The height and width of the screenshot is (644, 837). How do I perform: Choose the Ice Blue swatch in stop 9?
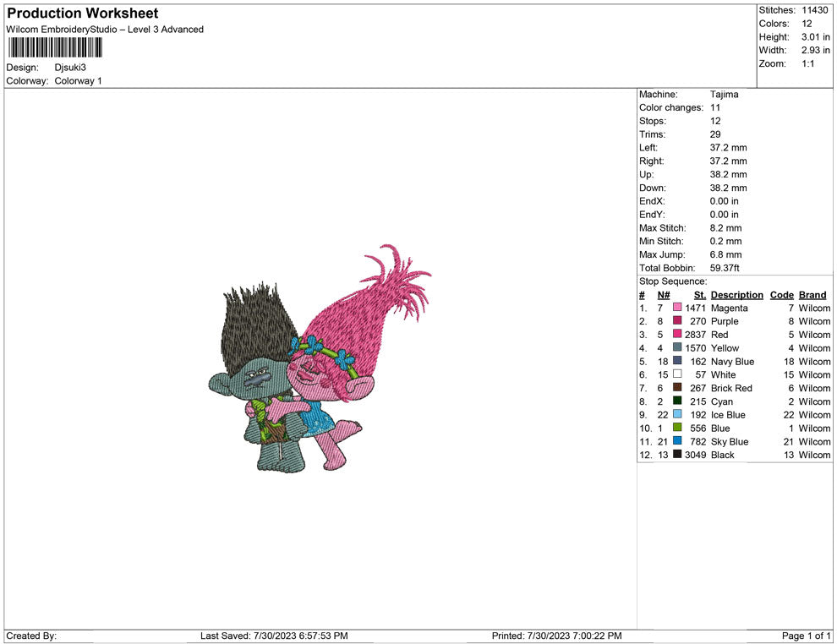pyautogui.click(x=677, y=414)
